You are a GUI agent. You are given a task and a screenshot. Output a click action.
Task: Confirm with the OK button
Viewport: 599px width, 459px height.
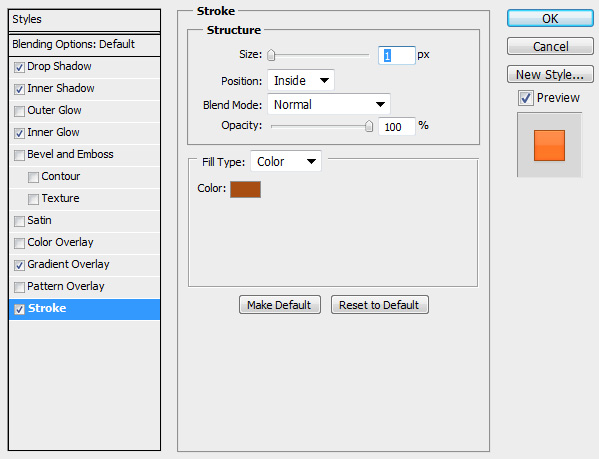[550, 18]
